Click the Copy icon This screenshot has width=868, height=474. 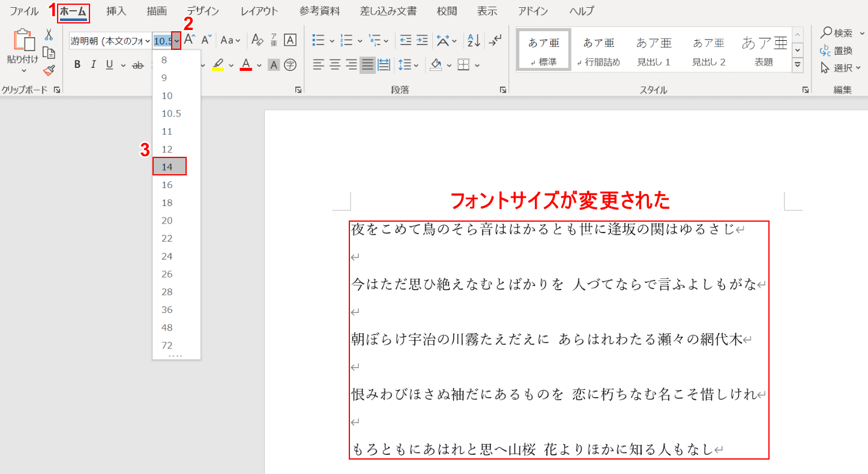coord(49,53)
